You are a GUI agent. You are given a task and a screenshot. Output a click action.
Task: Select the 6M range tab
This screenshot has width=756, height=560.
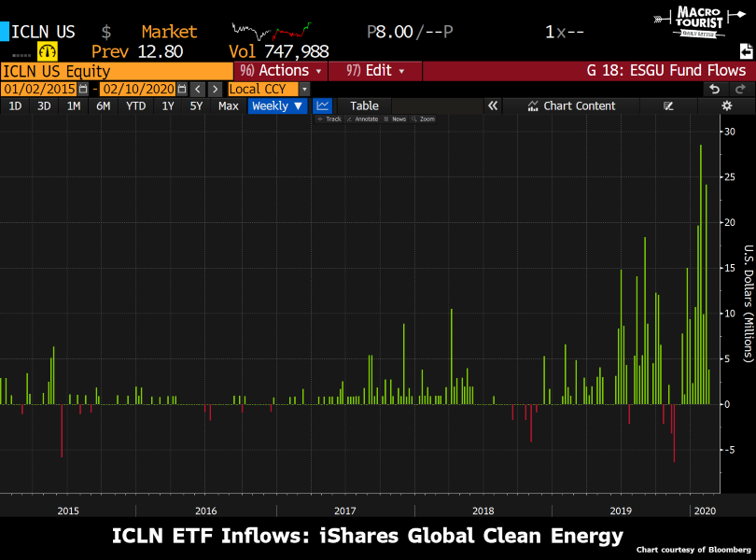pyautogui.click(x=104, y=105)
